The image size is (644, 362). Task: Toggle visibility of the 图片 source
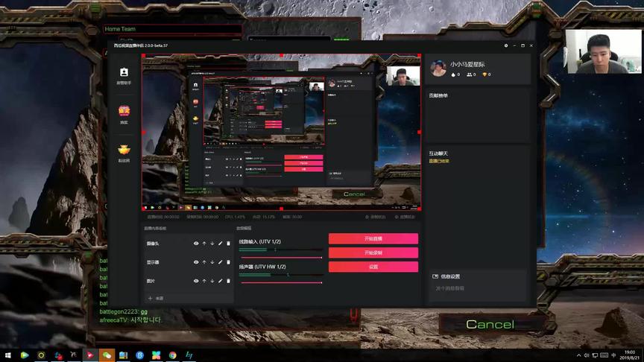(x=196, y=281)
